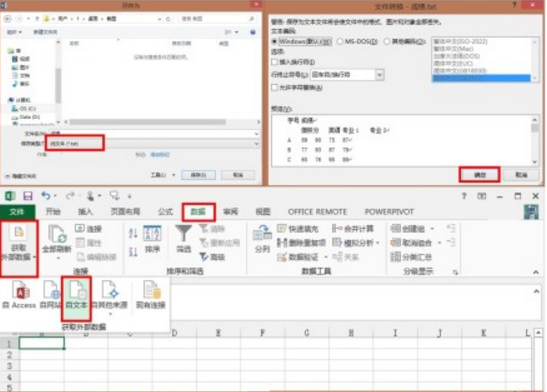
Task: Select the MS-DOS encoding radio button
Action: (x=340, y=42)
